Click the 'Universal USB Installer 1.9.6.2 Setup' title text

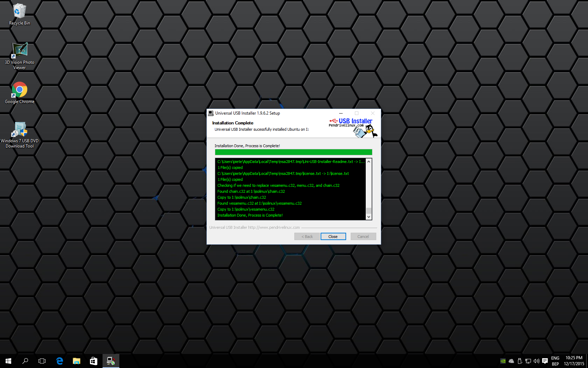[x=247, y=113]
